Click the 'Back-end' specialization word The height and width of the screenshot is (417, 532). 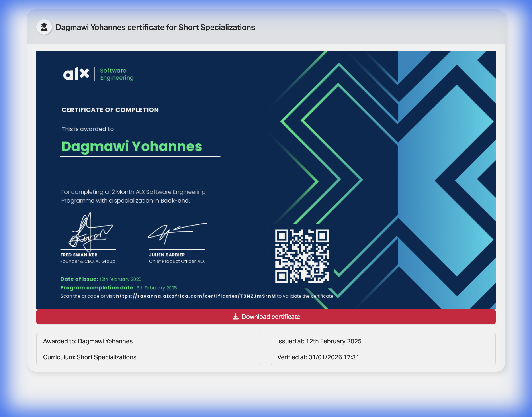coord(175,201)
